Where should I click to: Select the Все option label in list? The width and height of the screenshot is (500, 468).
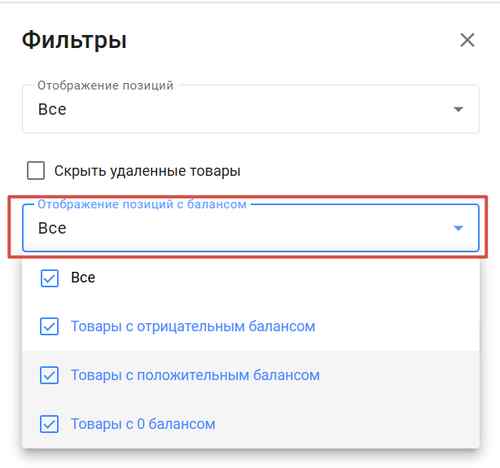(83, 278)
